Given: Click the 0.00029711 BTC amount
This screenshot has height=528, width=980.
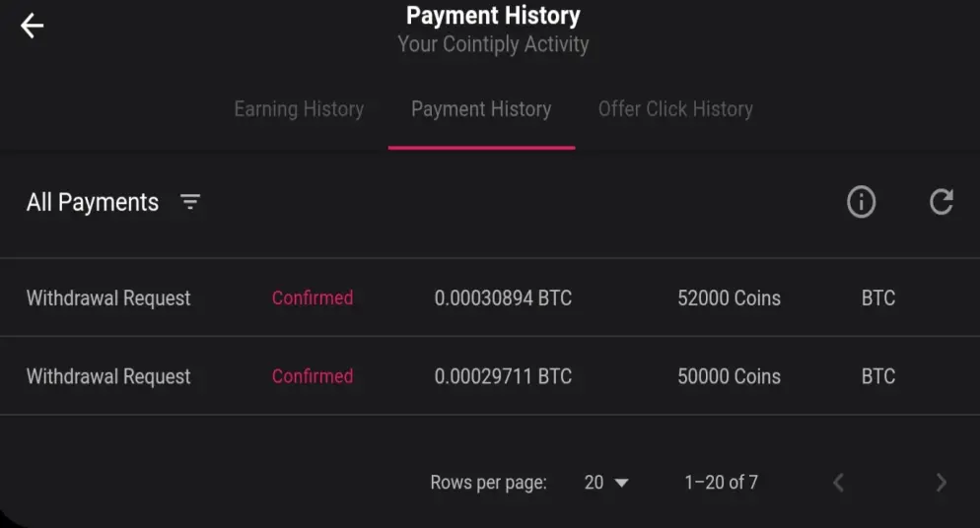Looking at the screenshot, I should pos(503,376).
